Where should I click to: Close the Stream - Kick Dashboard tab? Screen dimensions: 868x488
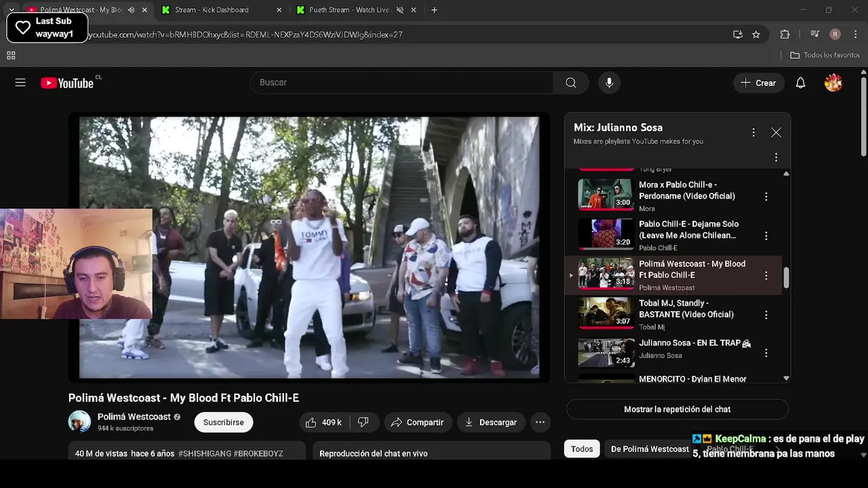pos(279,10)
